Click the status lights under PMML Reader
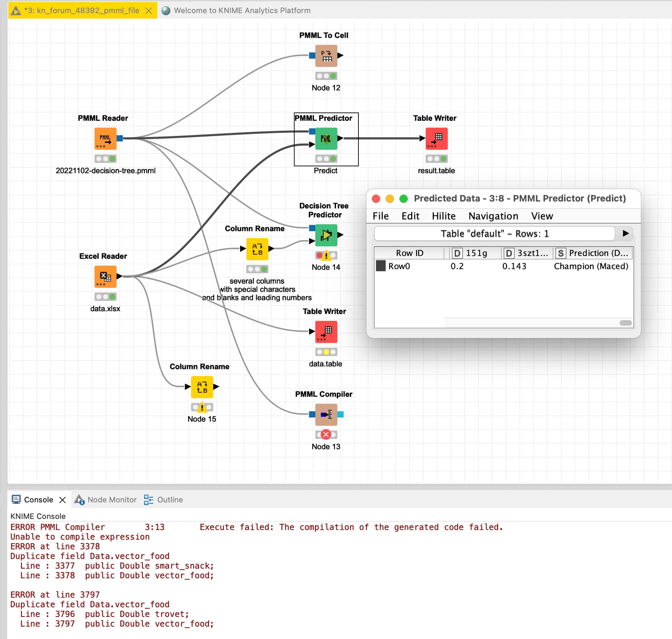 [x=105, y=159]
